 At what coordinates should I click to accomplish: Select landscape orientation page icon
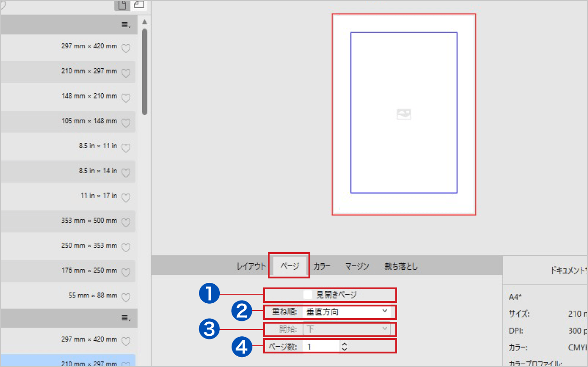click(x=139, y=5)
